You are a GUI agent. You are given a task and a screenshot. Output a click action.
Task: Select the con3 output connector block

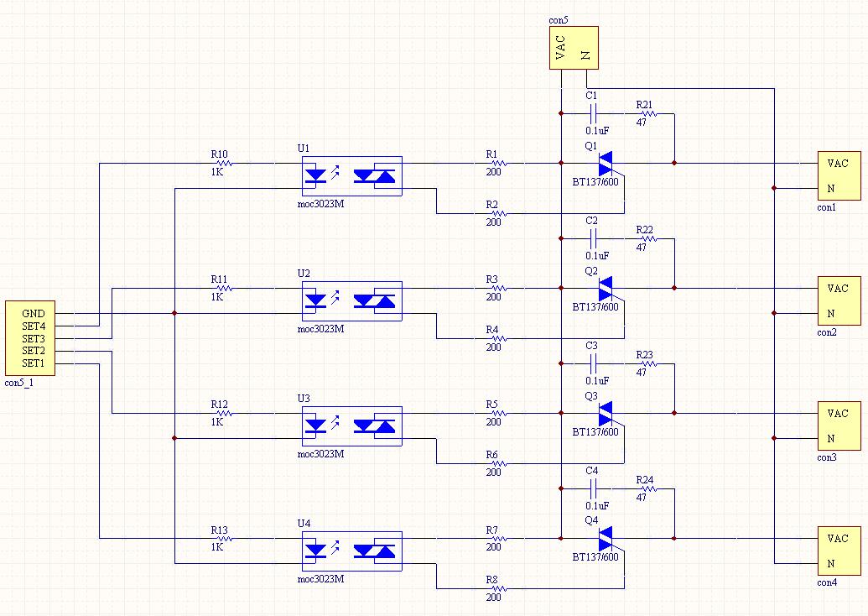click(x=839, y=426)
